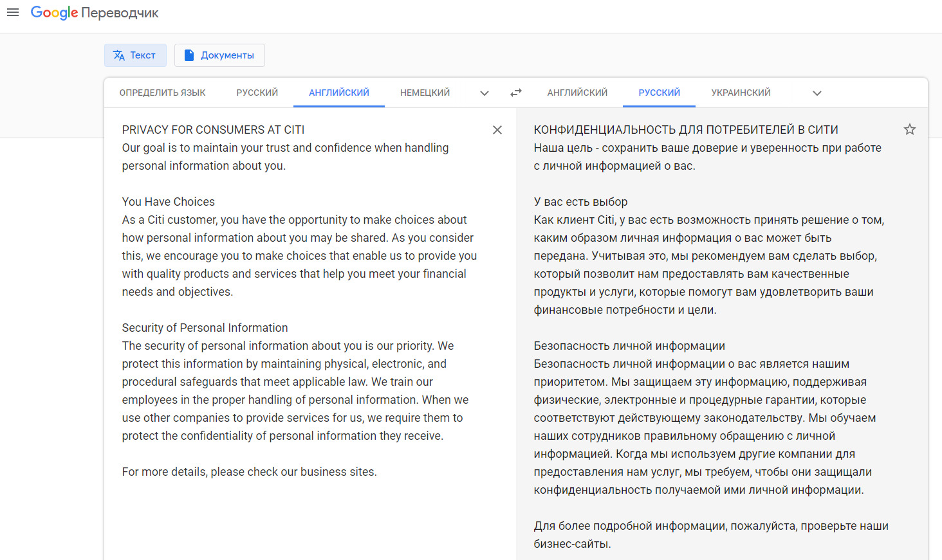The height and width of the screenshot is (560, 942).
Task: Save translation with the star icon
Action: tap(909, 130)
